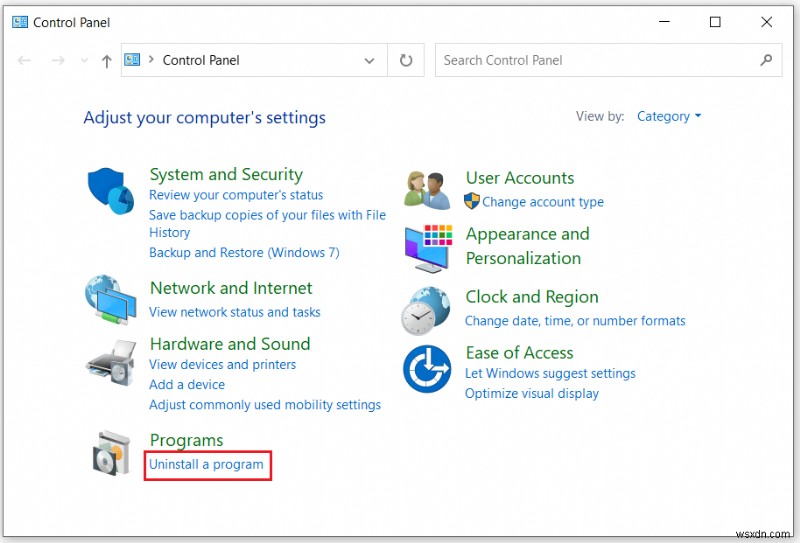Viewport: 800px width, 543px height.
Task: Open the recent locations dropdown arrow
Action: pyautogui.click(x=84, y=61)
